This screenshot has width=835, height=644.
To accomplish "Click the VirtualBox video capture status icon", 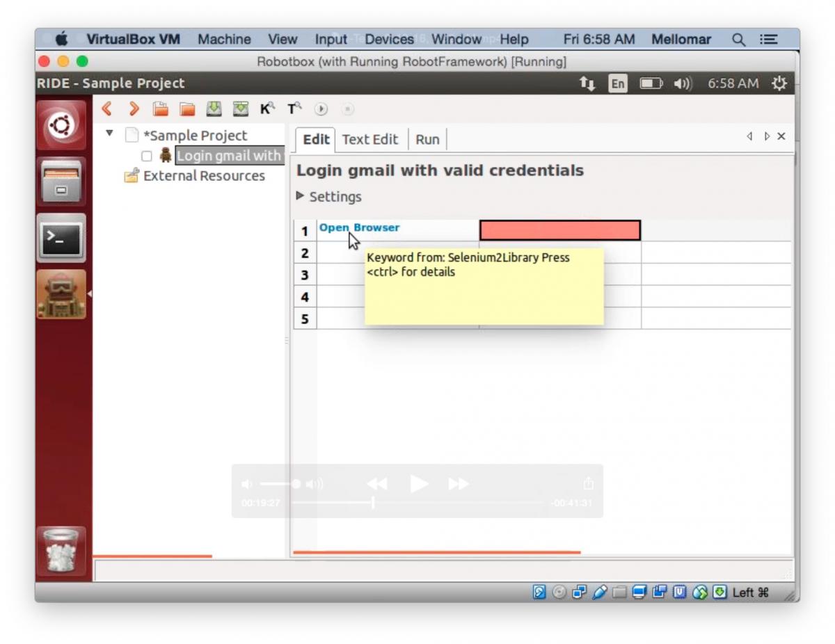I will click(660, 592).
